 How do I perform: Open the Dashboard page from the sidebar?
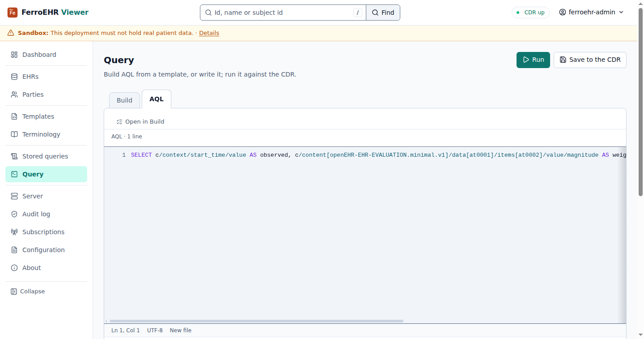click(46, 55)
